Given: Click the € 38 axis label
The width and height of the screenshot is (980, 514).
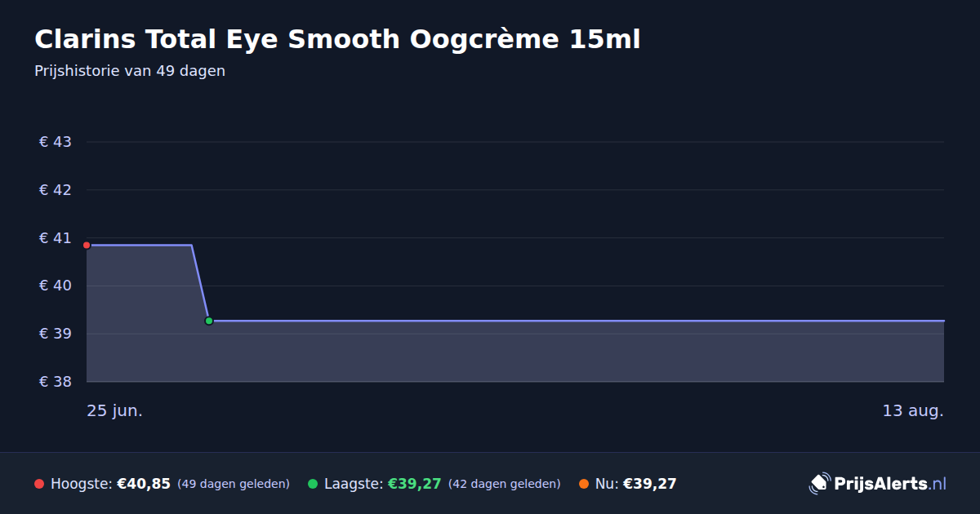Looking at the screenshot, I should [56, 382].
